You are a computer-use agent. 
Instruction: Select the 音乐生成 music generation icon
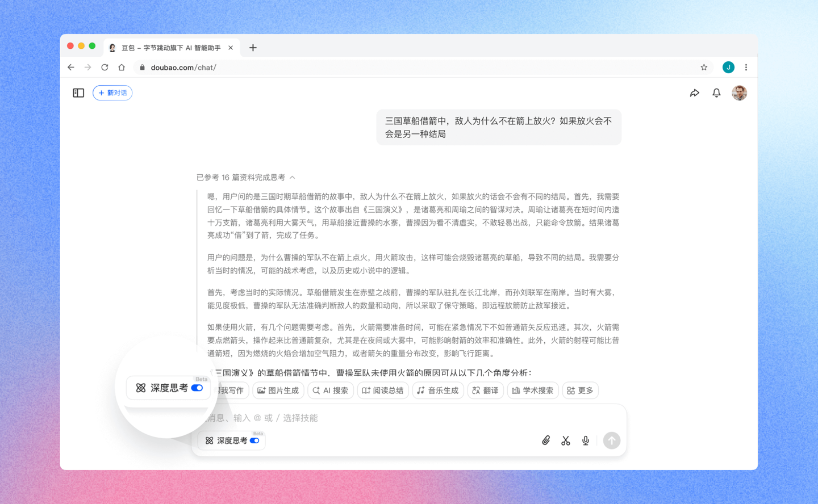click(x=437, y=390)
